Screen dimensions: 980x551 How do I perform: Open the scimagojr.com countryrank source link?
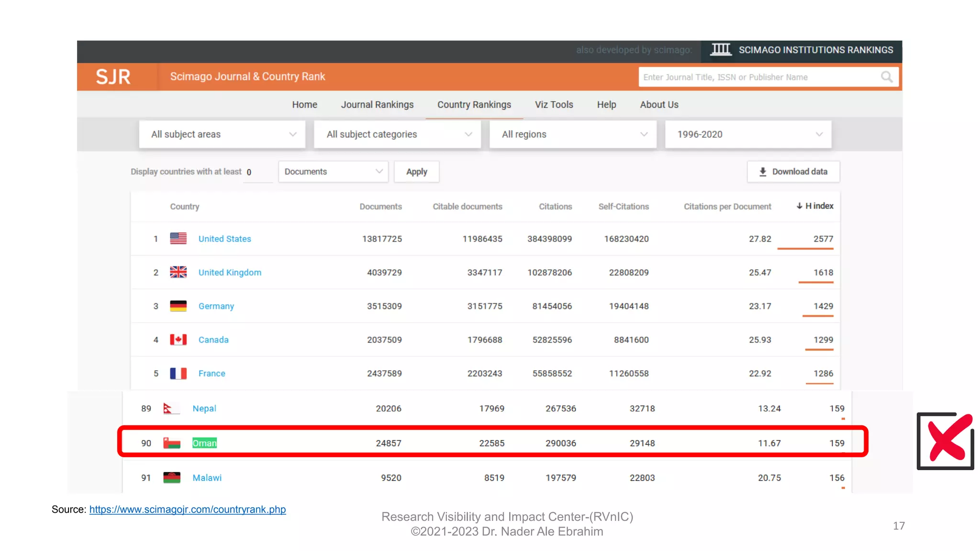188,509
